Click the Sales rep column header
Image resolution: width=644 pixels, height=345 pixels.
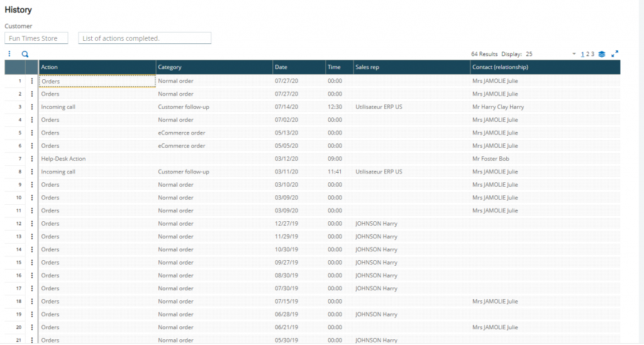pos(411,67)
